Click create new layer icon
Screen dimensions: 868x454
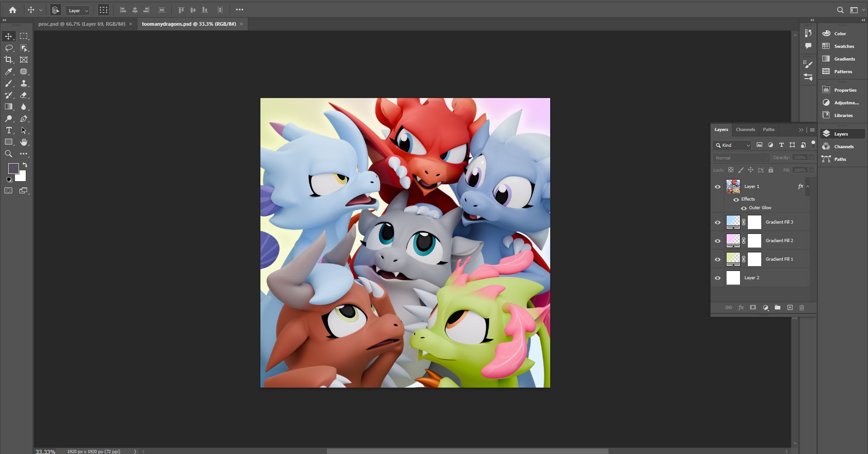point(790,308)
